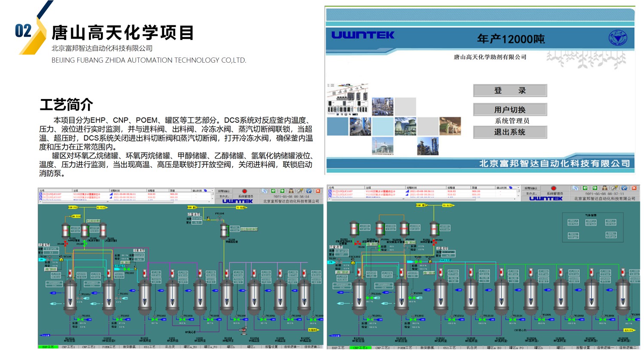This screenshot has width=644, height=362.
Task: Click green back arrow in CNP screen toolbar
Action: (x=585, y=188)
